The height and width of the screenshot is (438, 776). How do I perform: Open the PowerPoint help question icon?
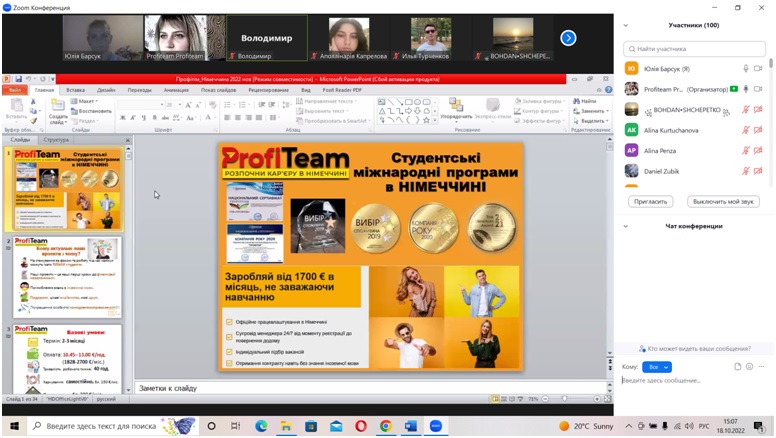coord(608,90)
